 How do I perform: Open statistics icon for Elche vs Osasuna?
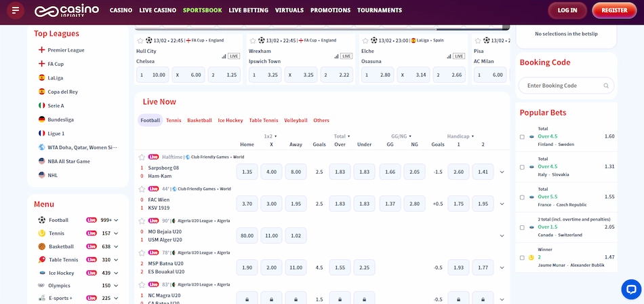[x=449, y=56]
